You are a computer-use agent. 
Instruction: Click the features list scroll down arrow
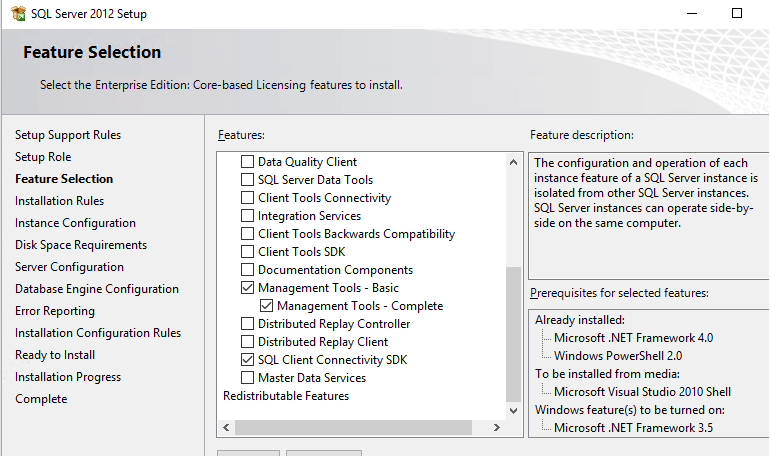coord(513,411)
